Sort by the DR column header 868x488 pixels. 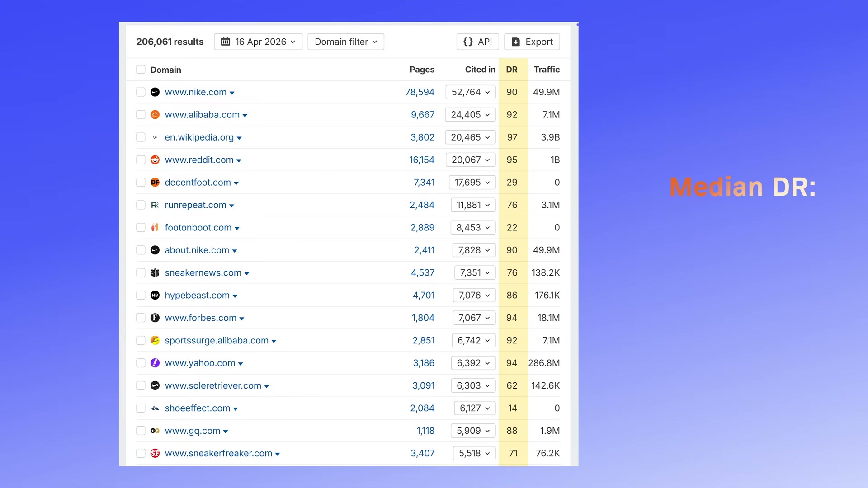tap(512, 70)
